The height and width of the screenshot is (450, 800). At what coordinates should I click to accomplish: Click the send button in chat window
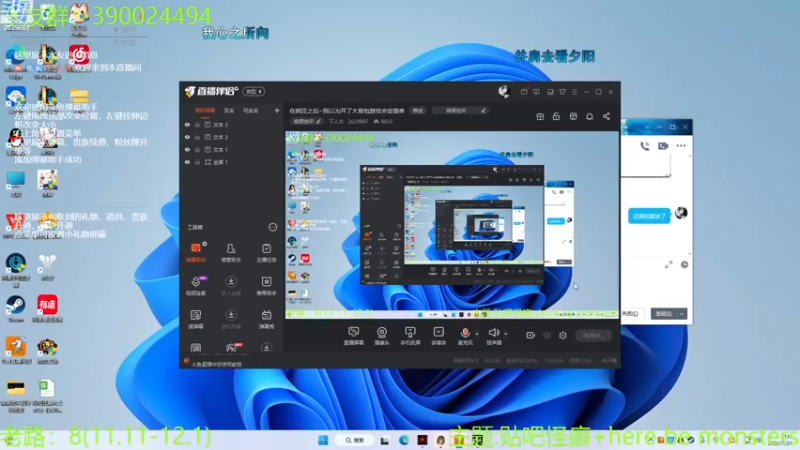(x=664, y=314)
